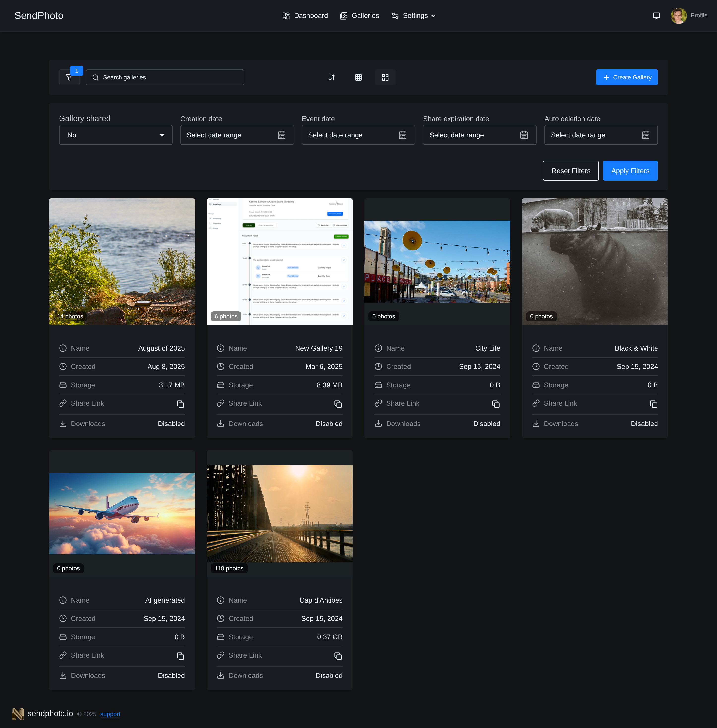Open the Event date calendar picker

pos(403,135)
